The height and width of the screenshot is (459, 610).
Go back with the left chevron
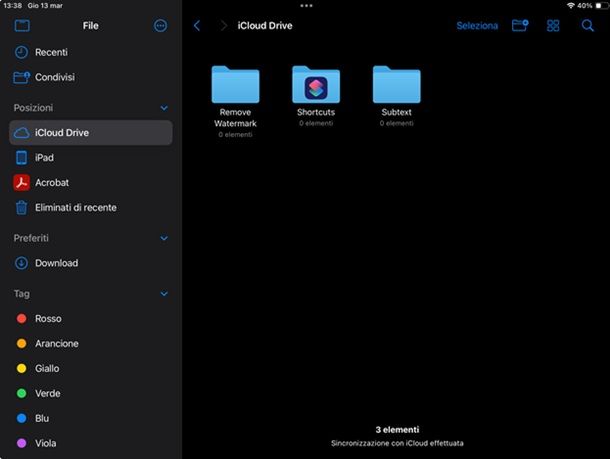click(197, 26)
